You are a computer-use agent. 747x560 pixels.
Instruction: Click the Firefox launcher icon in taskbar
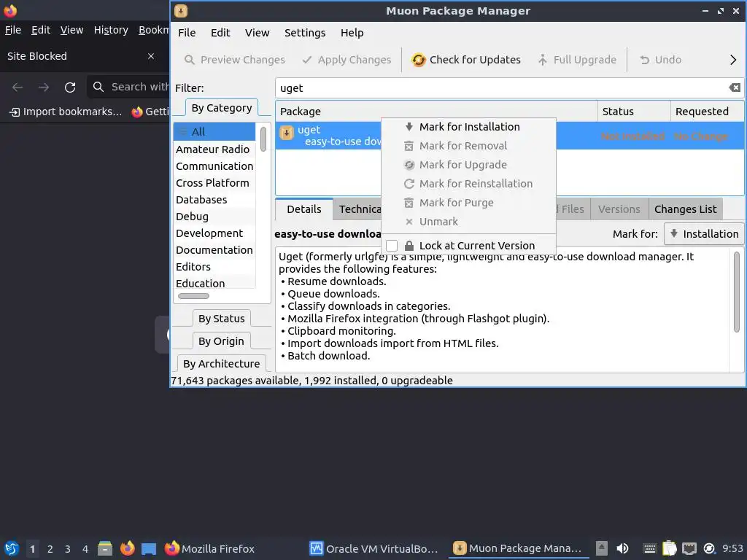[x=127, y=548]
